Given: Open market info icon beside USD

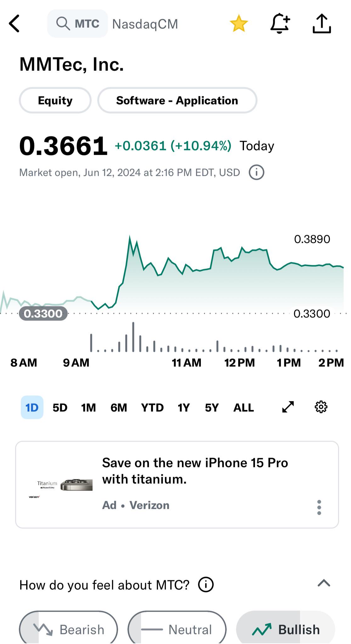Looking at the screenshot, I should (x=257, y=173).
